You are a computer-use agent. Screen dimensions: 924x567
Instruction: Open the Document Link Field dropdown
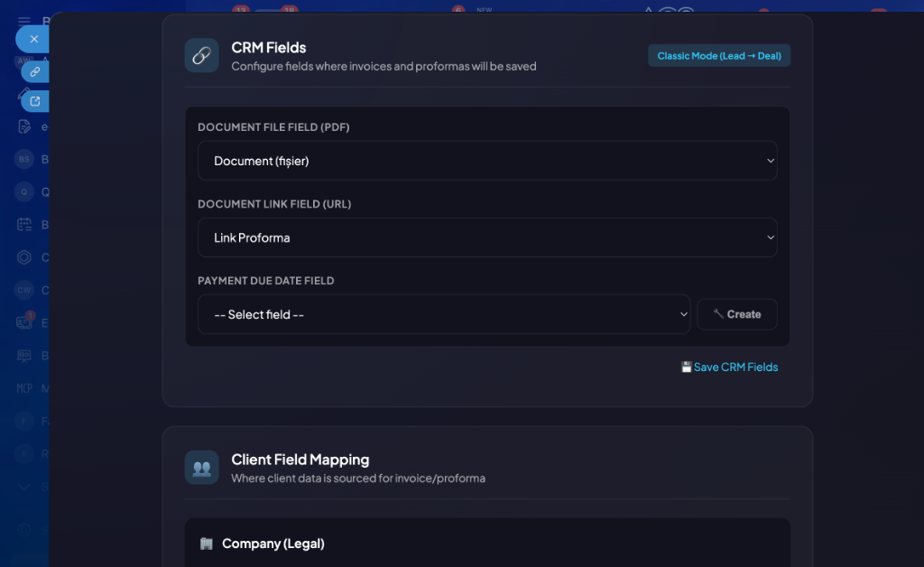(487, 237)
